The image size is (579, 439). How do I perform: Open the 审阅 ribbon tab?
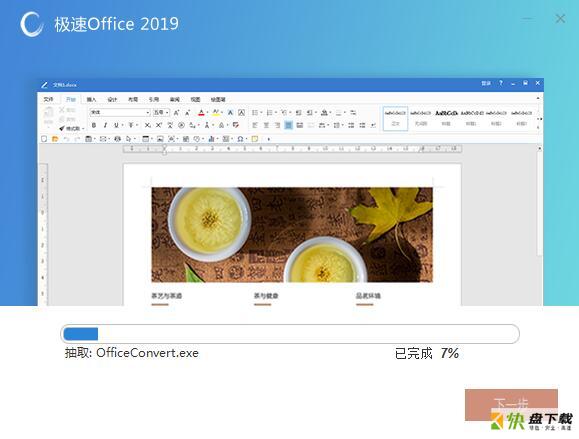tap(175, 99)
